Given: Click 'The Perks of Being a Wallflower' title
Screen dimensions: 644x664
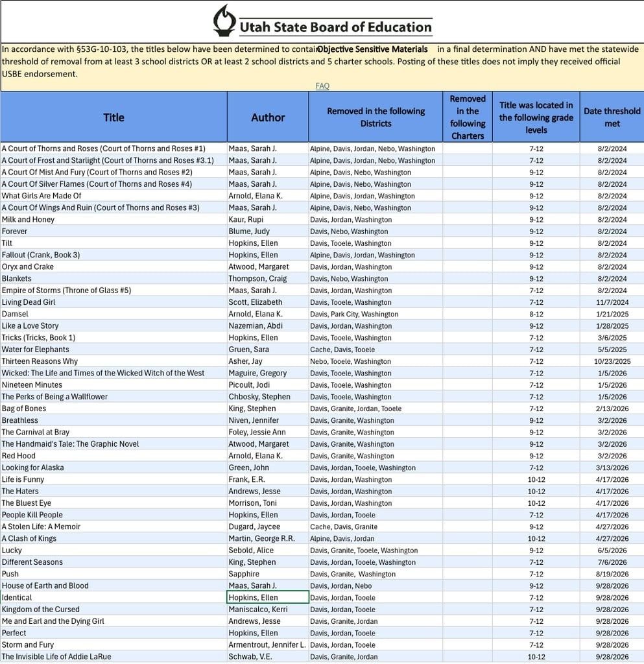Looking at the screenshot, I should pos(113,397).
